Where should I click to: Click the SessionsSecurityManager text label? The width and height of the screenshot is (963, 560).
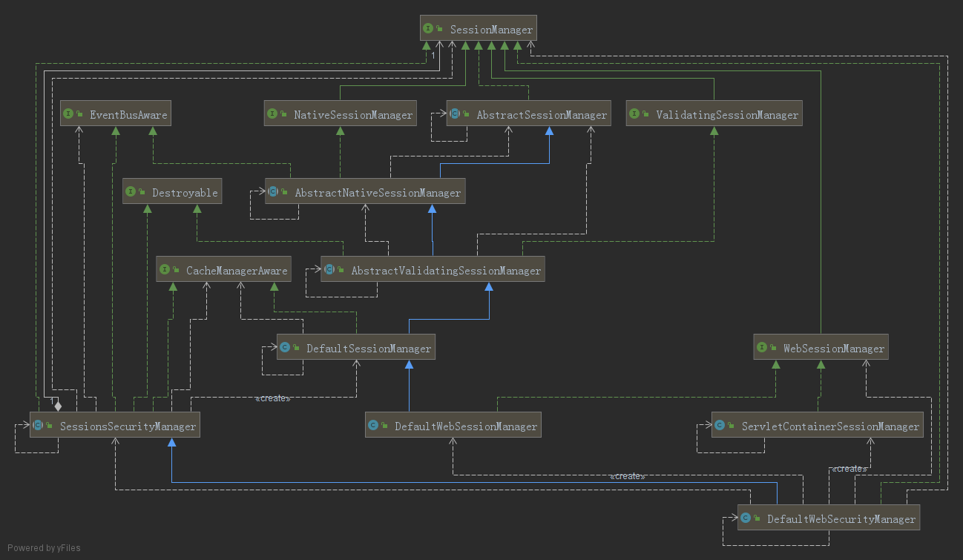(x=128, y=426)
